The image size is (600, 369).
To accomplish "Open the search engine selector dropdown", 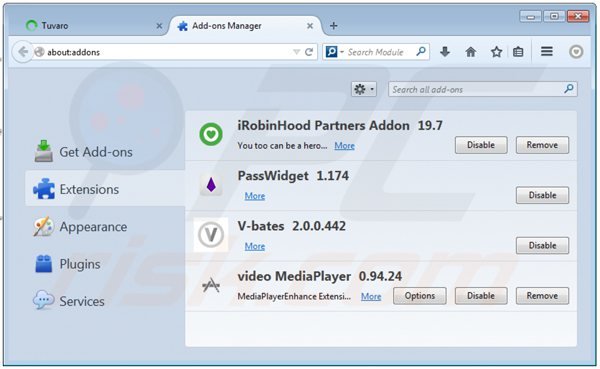I will click(x=334, y=52).
